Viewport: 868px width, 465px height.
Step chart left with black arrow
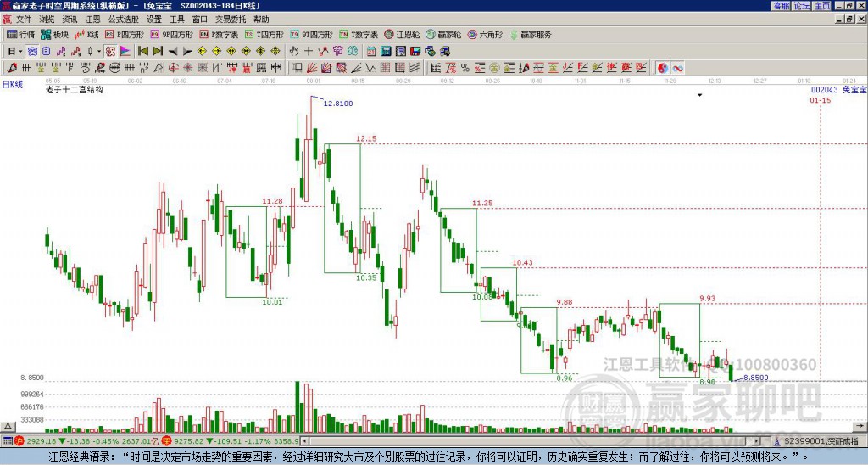point(173,52)
